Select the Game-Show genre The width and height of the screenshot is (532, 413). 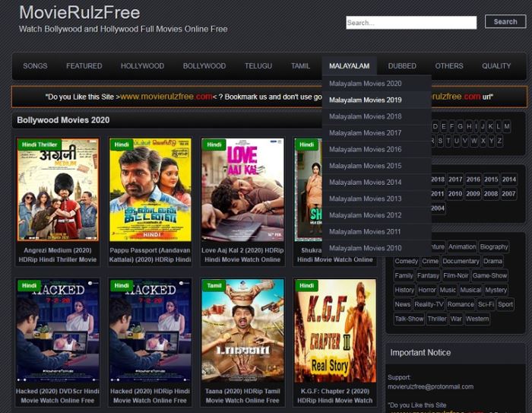click(489, 275)
